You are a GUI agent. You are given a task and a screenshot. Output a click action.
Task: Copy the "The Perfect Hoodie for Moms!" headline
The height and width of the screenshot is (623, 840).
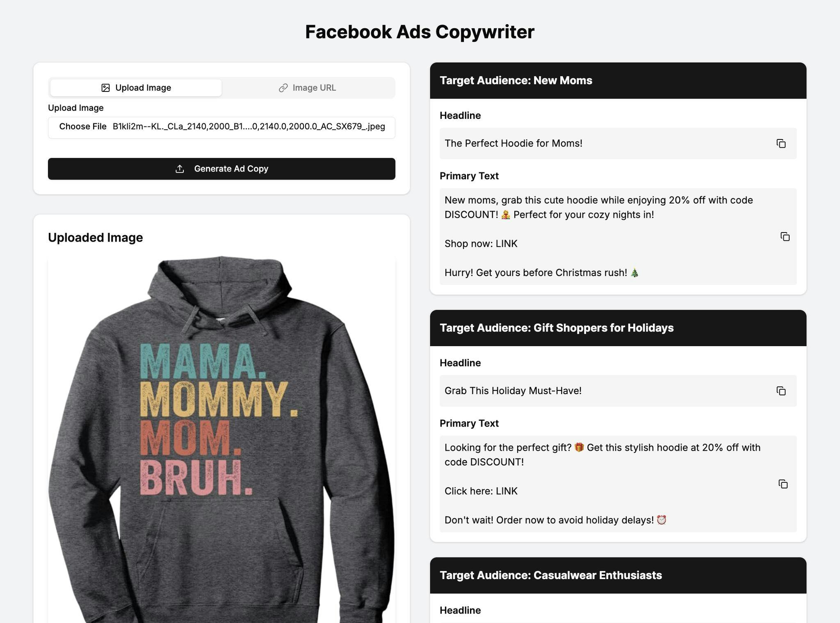pos(781,144)
